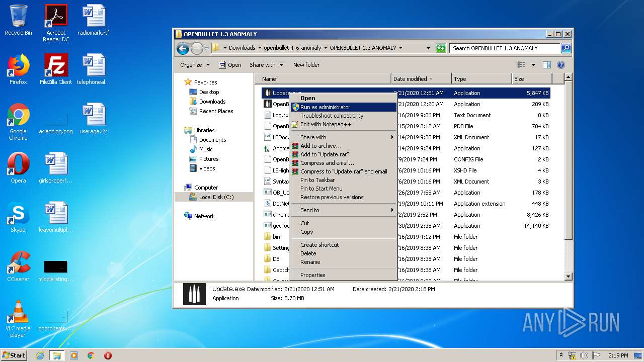Image resolution: width=644 pixels, height=362 pixels.
Task: Expand openbullet-1.6-anomaly breadcrumb arrow
Action: pyautogui.click(x=325, y=48)
